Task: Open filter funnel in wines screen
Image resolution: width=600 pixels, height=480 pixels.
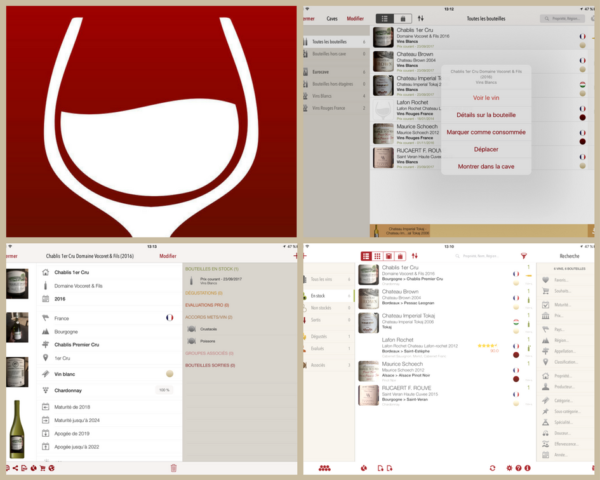Action: click(x=523, y=256)
